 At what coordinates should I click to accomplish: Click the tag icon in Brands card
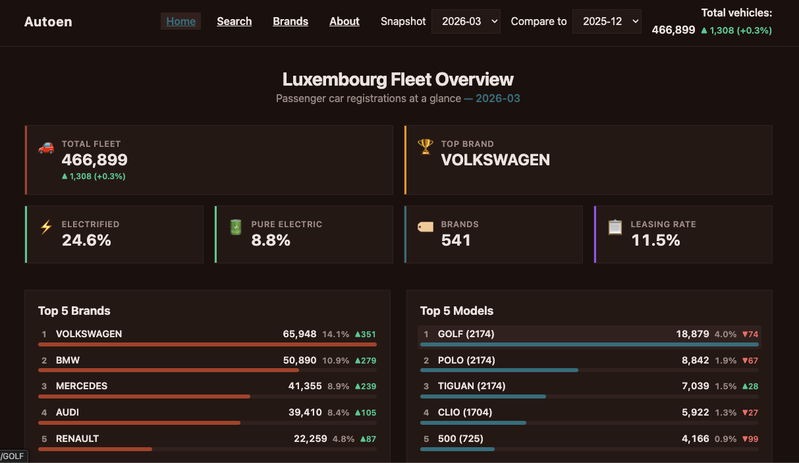pyautogui.click(x=425, y=227)
